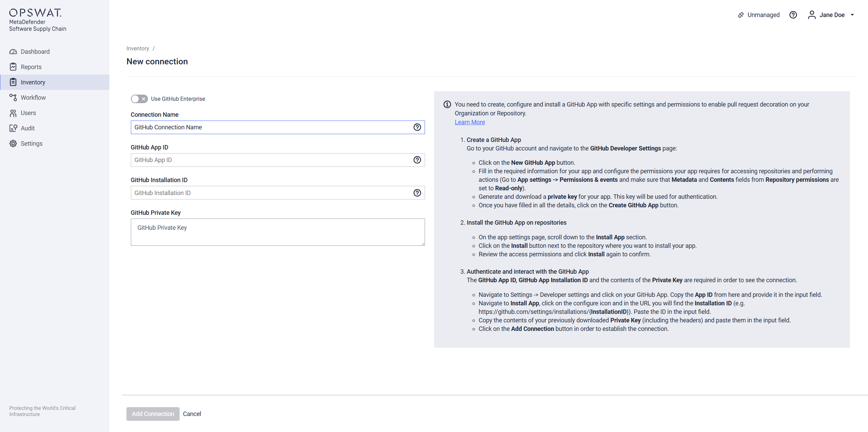Click 'Install the GitHub App on repositories' heading
Viewport: 868px width, 432px height.
pyautogui.click(x=516, y=223)
